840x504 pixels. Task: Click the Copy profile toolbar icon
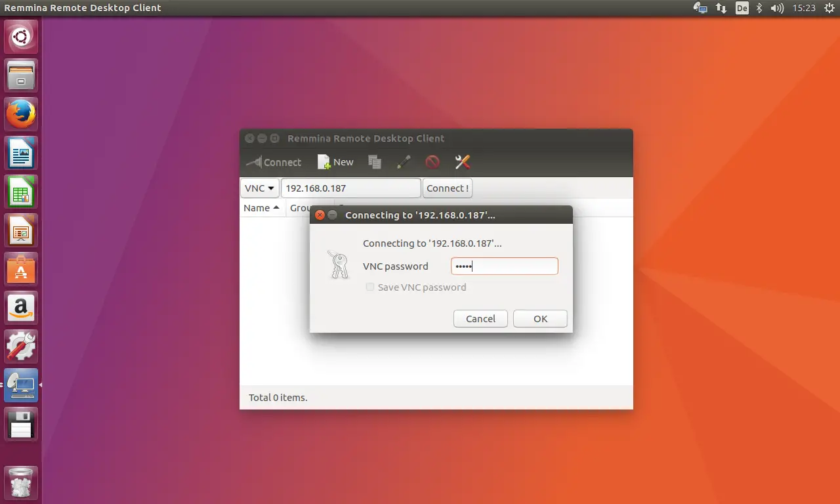pyautogui.click(x=375, y=162)
